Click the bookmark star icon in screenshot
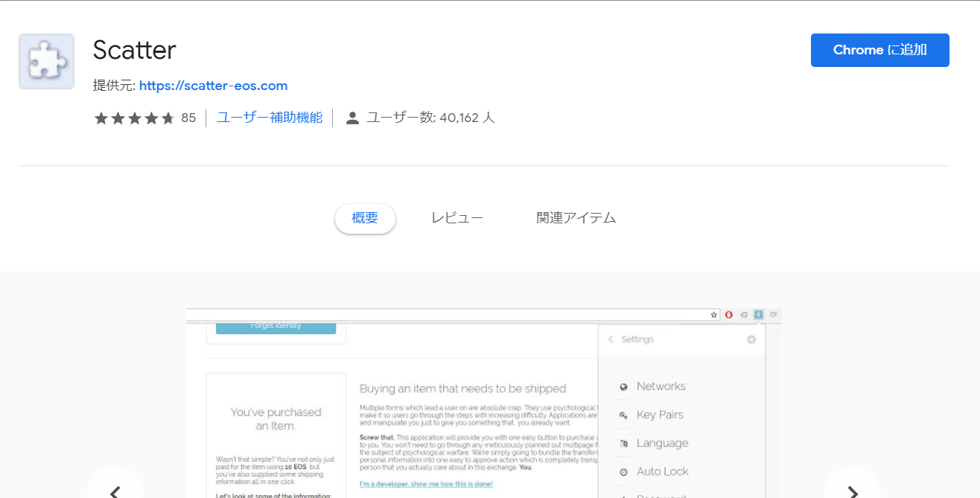 [714, 315]
